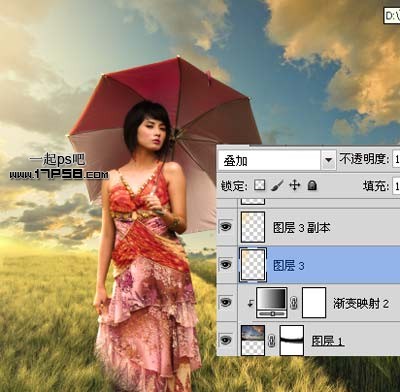This screenshot has width=400, height=392.
Task: Toggle lock position move icon
Action: click(x=295, y=185)
